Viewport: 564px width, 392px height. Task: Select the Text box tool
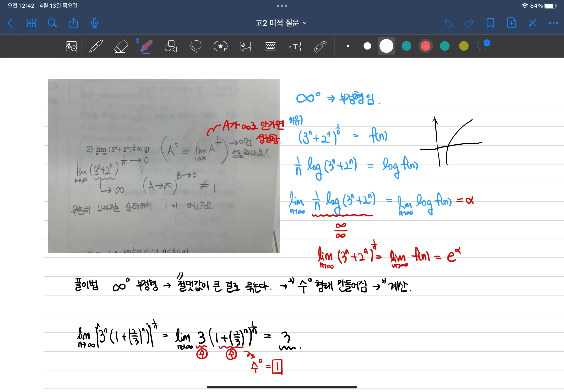coord(295,46)
